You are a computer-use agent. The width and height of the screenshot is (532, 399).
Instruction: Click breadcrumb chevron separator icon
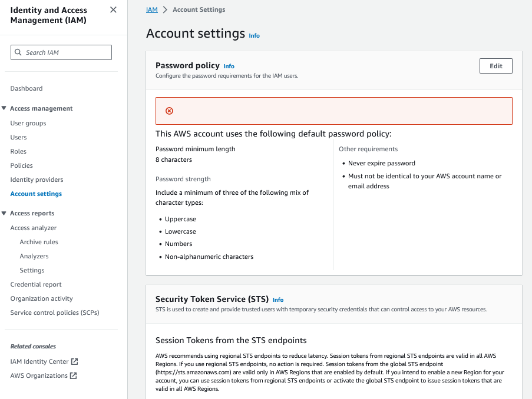coord(165,10)
